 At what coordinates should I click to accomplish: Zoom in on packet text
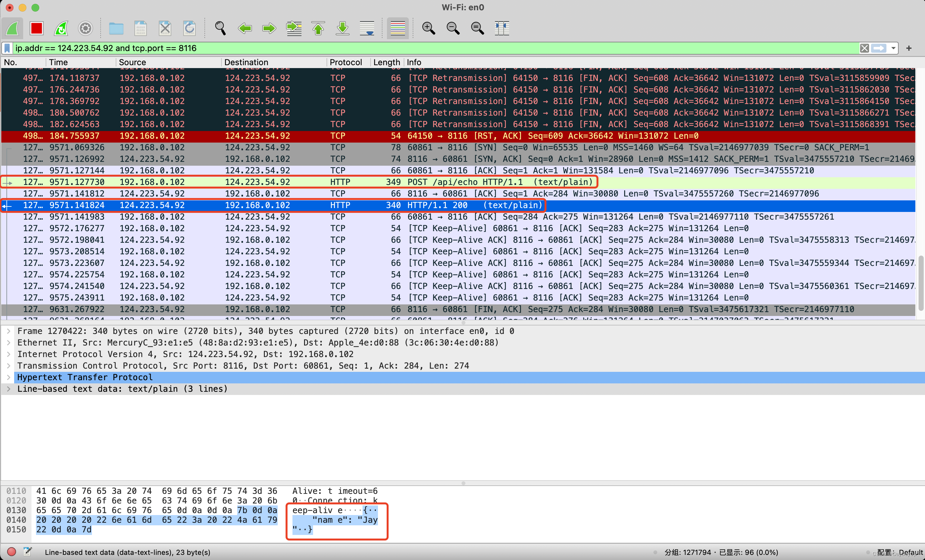428,28
